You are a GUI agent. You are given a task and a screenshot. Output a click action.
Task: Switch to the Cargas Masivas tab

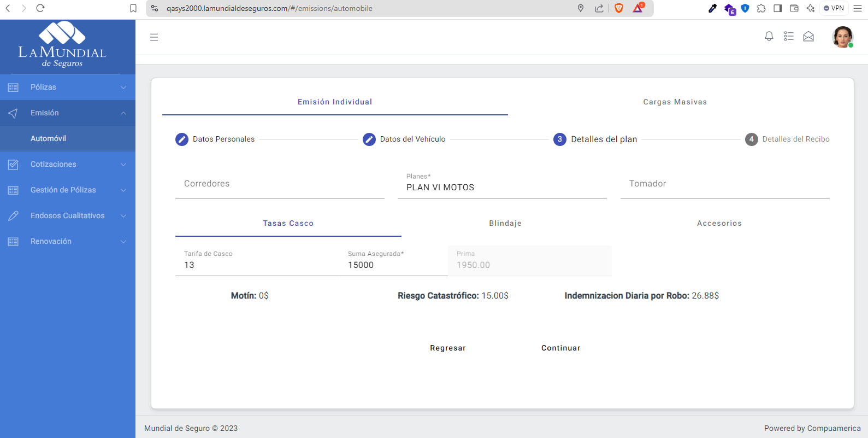click(675, 102)
